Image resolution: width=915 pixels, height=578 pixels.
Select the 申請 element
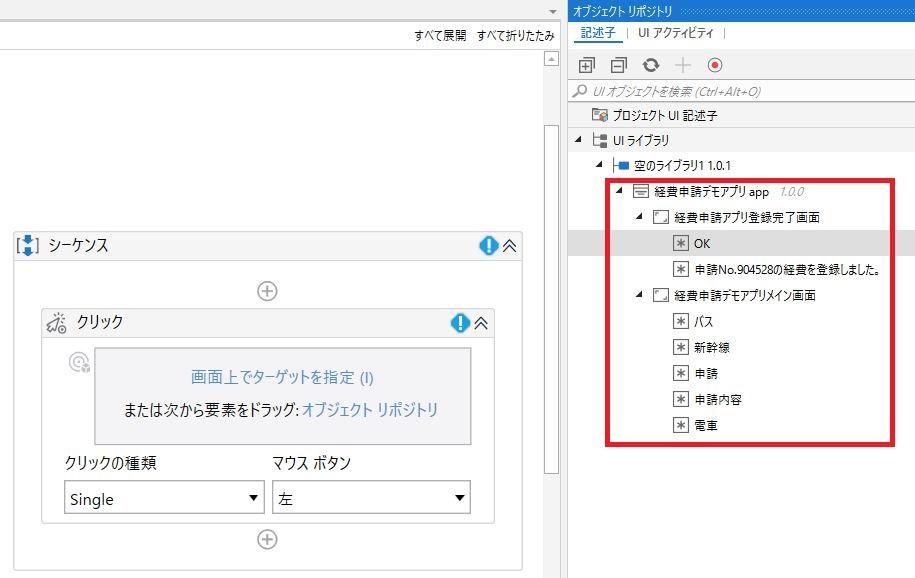(706, 373)
